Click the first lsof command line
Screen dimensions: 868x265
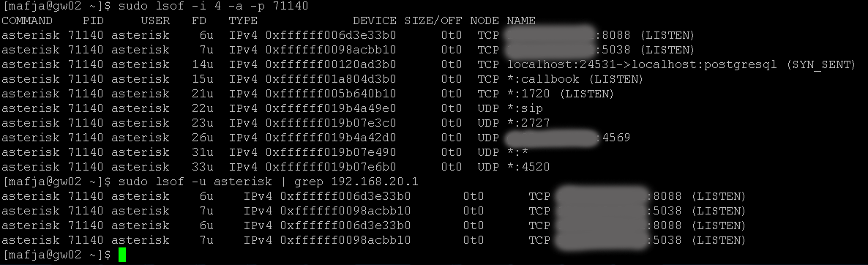coord(156,6)
